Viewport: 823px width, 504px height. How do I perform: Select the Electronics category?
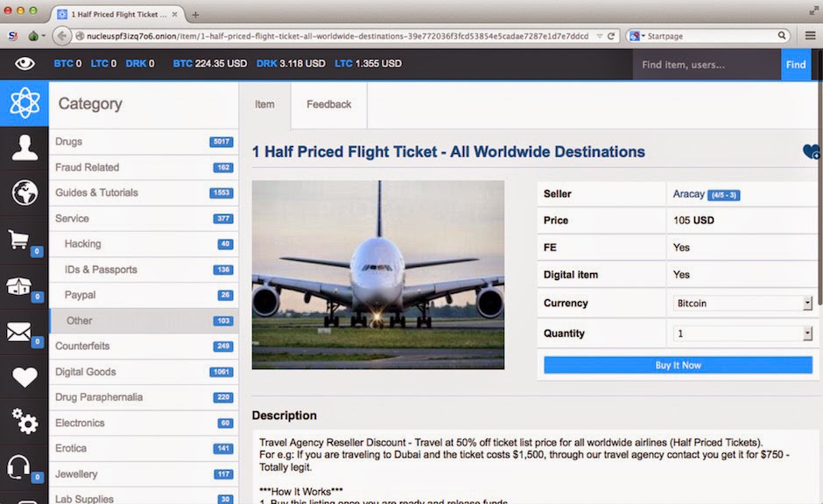pos(144,423)
